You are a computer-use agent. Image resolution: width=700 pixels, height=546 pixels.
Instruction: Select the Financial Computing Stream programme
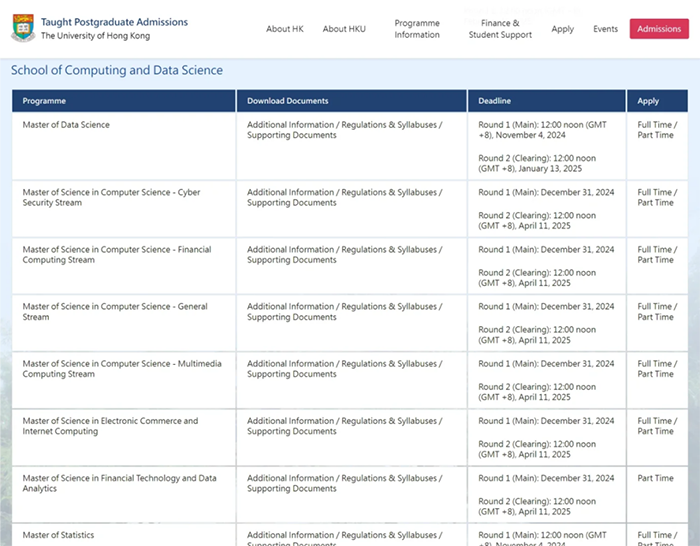pos(117,254)
